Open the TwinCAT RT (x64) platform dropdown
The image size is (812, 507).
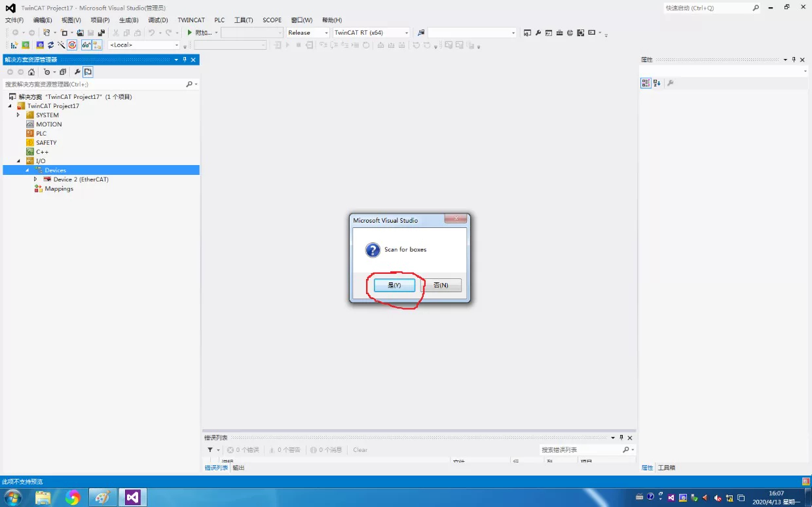pyautogui.click(x=371, y=33)
